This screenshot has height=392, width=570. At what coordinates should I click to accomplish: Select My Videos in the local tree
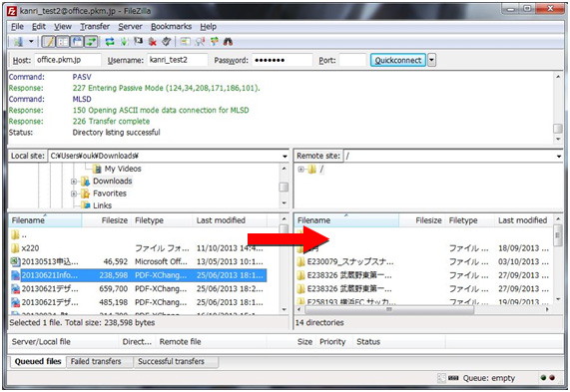(123, 169)
